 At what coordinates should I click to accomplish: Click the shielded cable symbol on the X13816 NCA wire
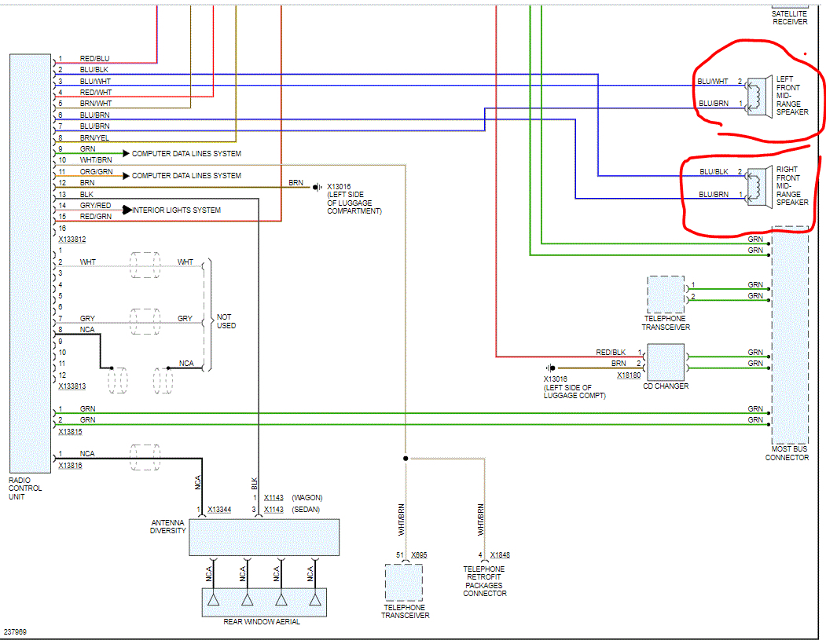point(145,457)
